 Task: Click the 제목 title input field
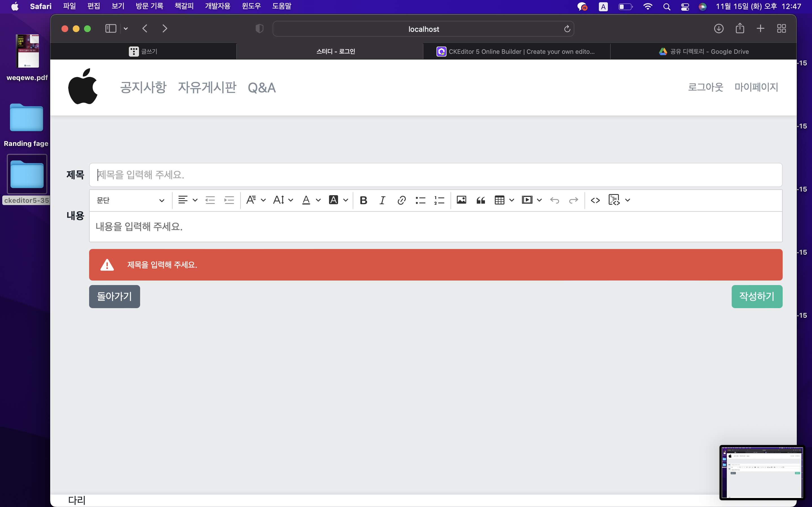point(436,175)
